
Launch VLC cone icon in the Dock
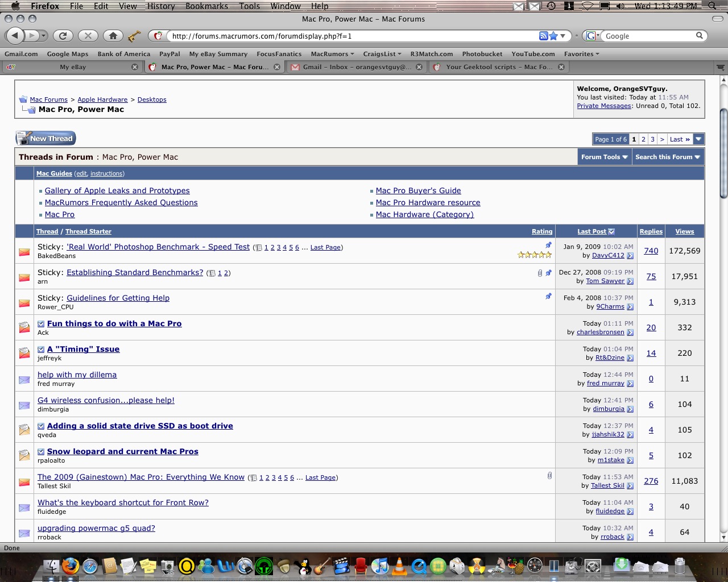pos(399,566)
